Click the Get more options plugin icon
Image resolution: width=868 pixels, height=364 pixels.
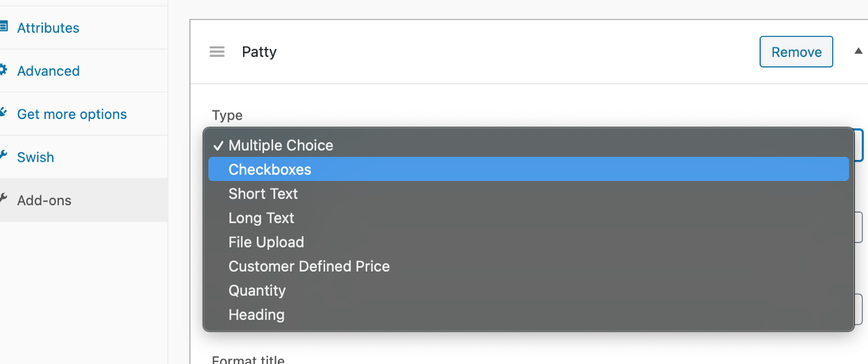pyautogui.click(x=4, y=113)
